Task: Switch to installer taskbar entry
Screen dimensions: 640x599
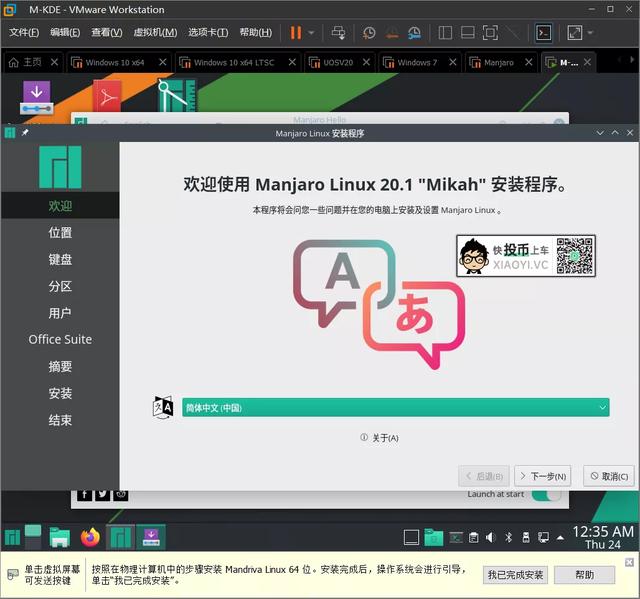Action: coord(151,537)
